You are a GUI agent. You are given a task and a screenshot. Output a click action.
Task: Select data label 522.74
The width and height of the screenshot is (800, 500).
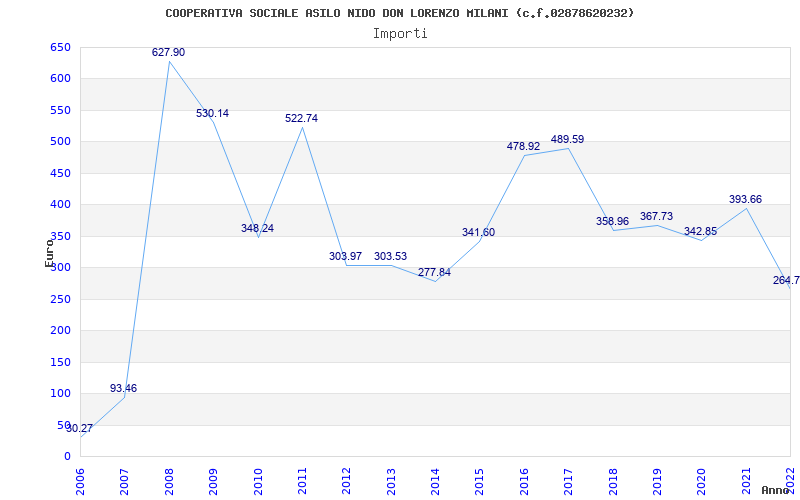pos(301,118)
